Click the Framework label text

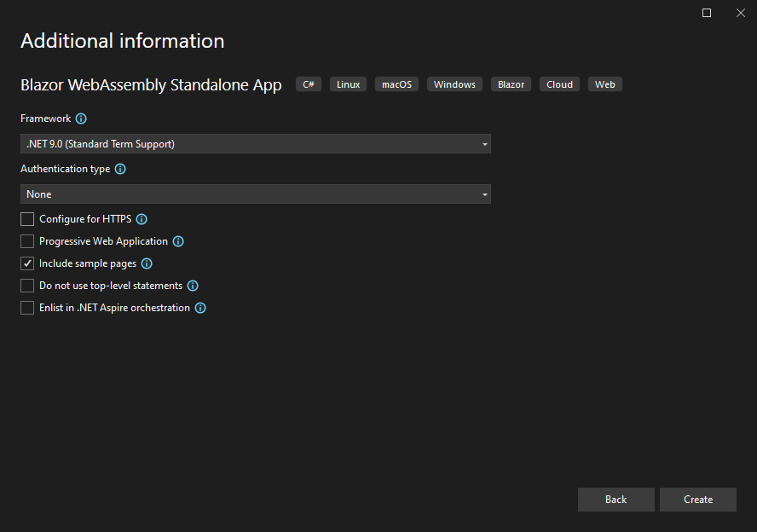click(46, 119)
